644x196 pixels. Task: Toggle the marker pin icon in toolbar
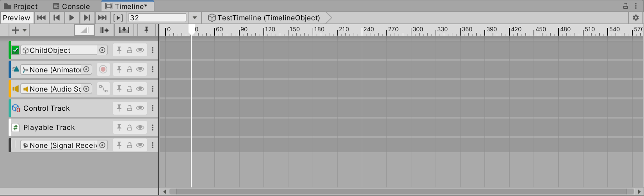[146, 30]
